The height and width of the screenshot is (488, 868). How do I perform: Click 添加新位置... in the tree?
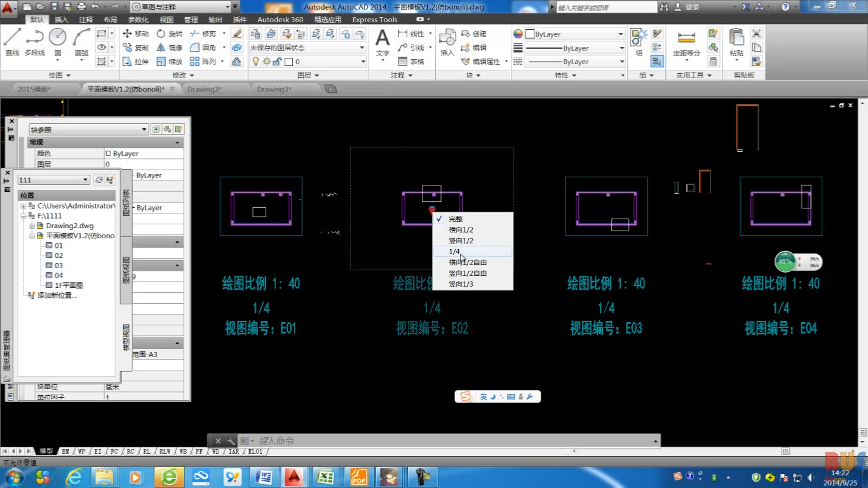pos(57,295)
